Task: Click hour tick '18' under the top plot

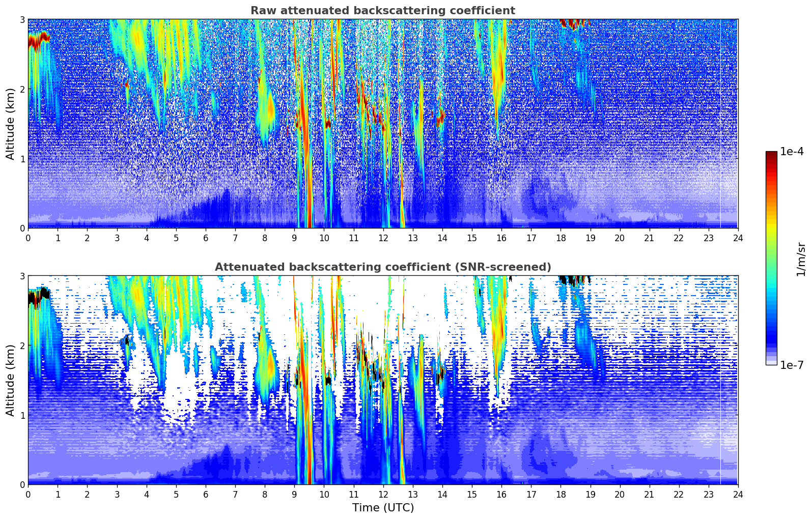Action: [x=561, y=238]
